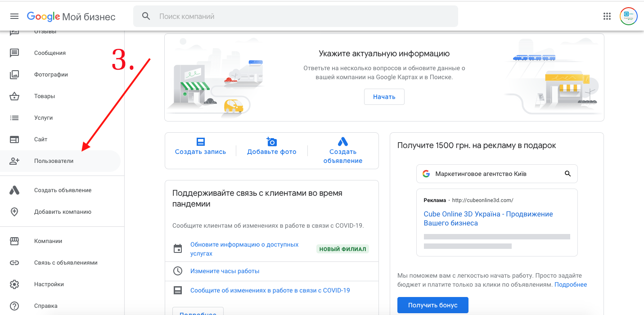This screenshot has height=315, width=644.
Task: Click the Компании storefront icon
Action: click(14, 241)
